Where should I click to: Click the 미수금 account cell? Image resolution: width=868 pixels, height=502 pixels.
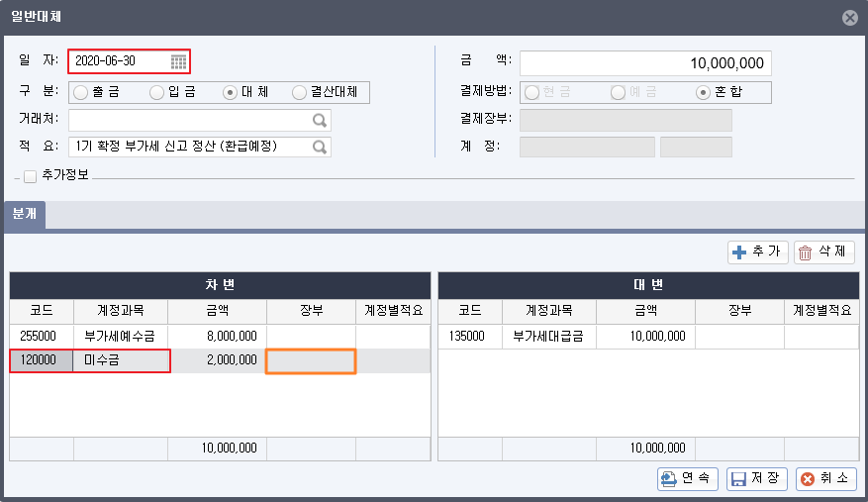(x=121, y=360)
